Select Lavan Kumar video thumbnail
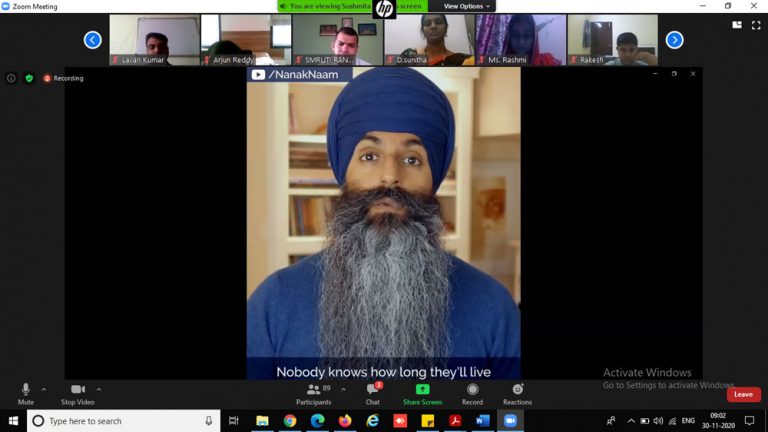Image resolution: width=768 pixels, height=432 pixels. tap(155, 40)
